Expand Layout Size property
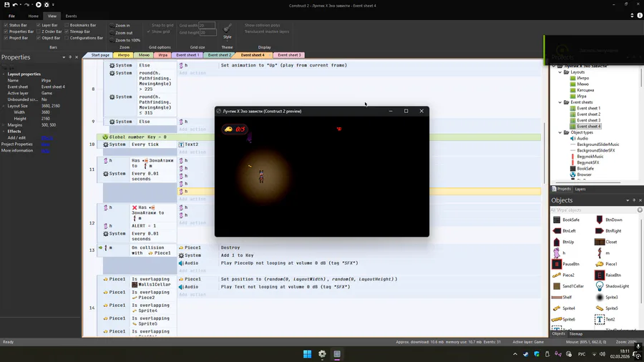Viewport: 644px width, 362px height. [x=4, y=106]
